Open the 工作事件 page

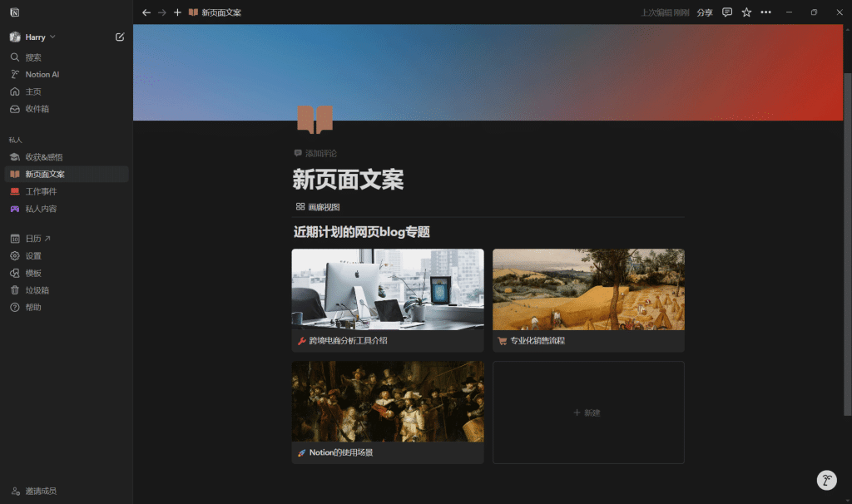pos(67,191)
